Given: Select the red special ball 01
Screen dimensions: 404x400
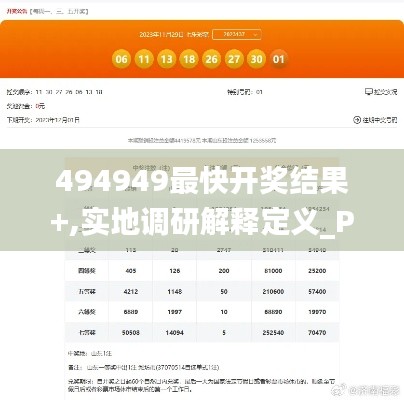Looking at the screenshot, I should coord(279,59).
